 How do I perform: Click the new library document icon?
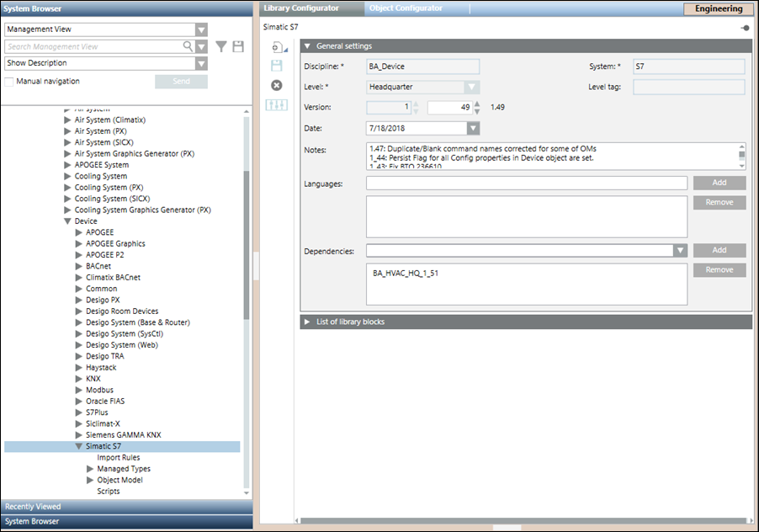[276, 47]
